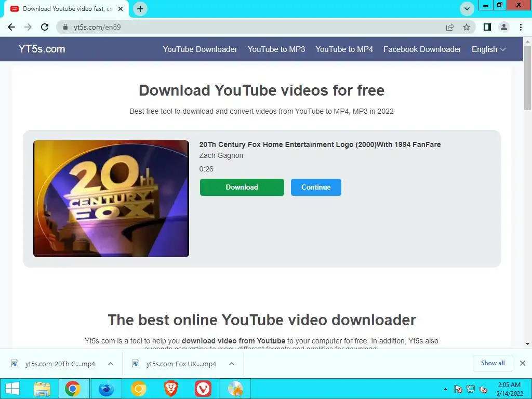Click the network tray icon
This screenshot has height=399, width=532.
(x=471, y=389)
